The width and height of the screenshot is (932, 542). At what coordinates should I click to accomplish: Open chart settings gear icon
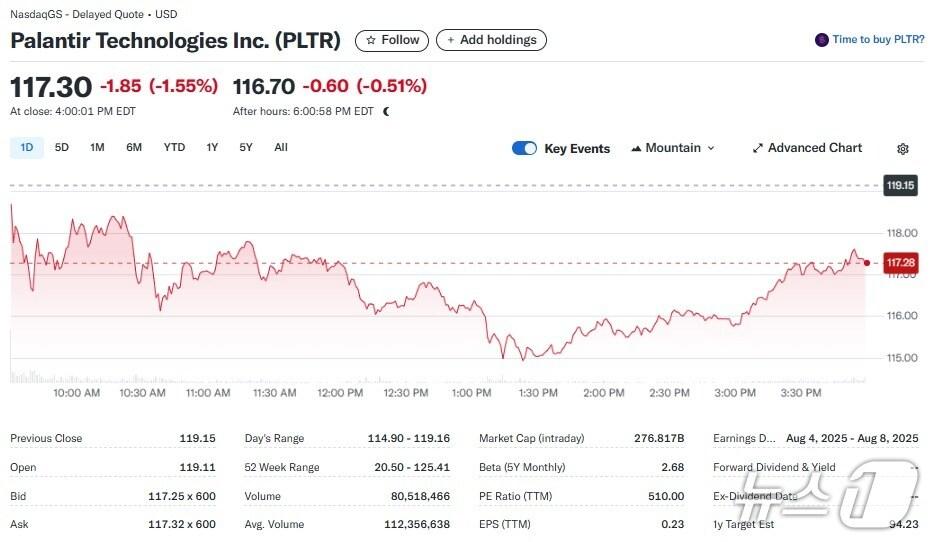(x=903, y=149)
